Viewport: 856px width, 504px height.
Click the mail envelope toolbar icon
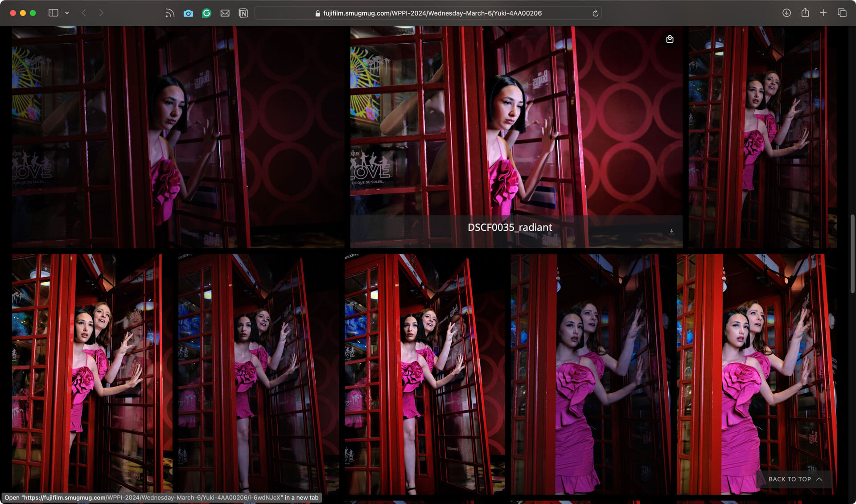[225, 13]
